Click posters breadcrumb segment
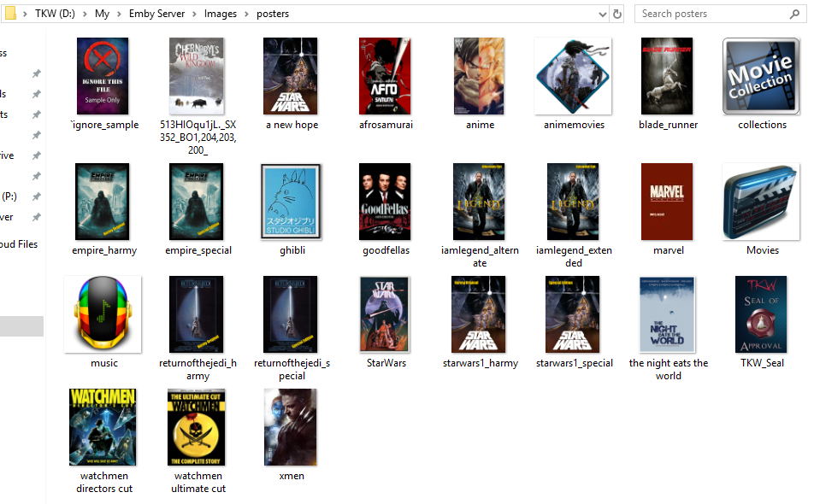This screenshot has width=814, height=504. (x=273, y=14)
